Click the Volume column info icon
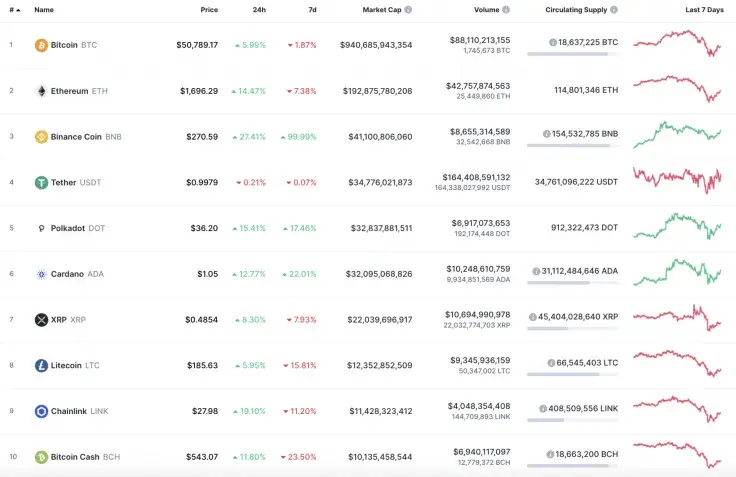Viewport: 736px width, 477px height. coord(506,9)
